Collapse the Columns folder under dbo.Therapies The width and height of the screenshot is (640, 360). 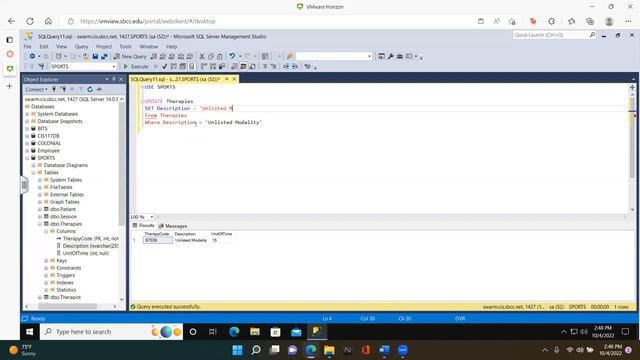click(x=46, y=231)
